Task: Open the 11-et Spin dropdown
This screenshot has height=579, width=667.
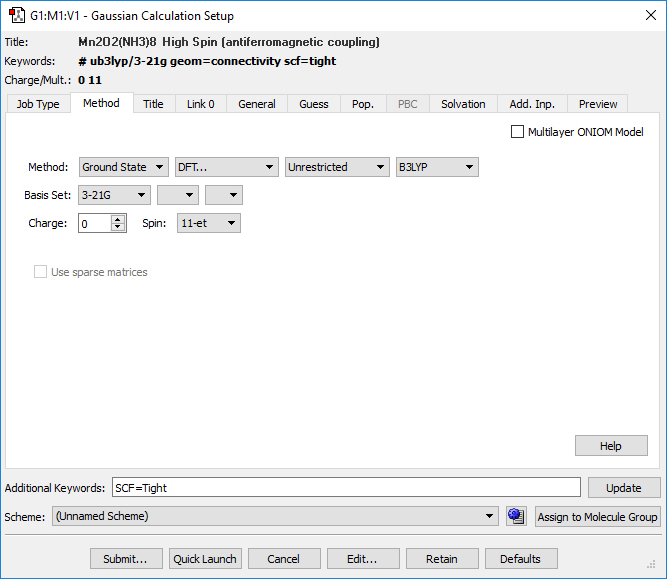Action: [x=209, y=223]
